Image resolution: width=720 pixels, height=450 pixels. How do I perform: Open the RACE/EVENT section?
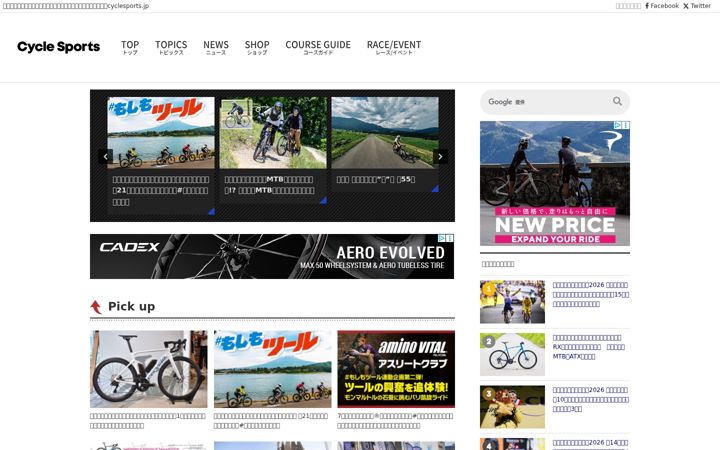point(394,47)
